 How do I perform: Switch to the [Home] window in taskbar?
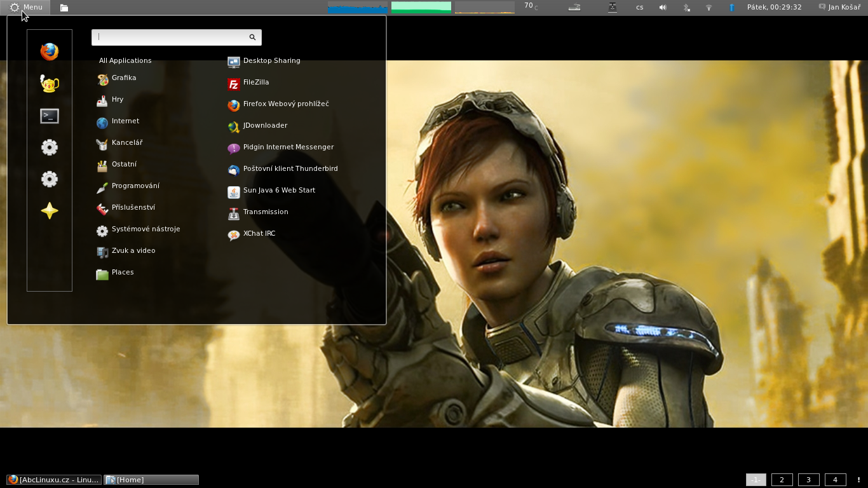click(x=151, y=480)
